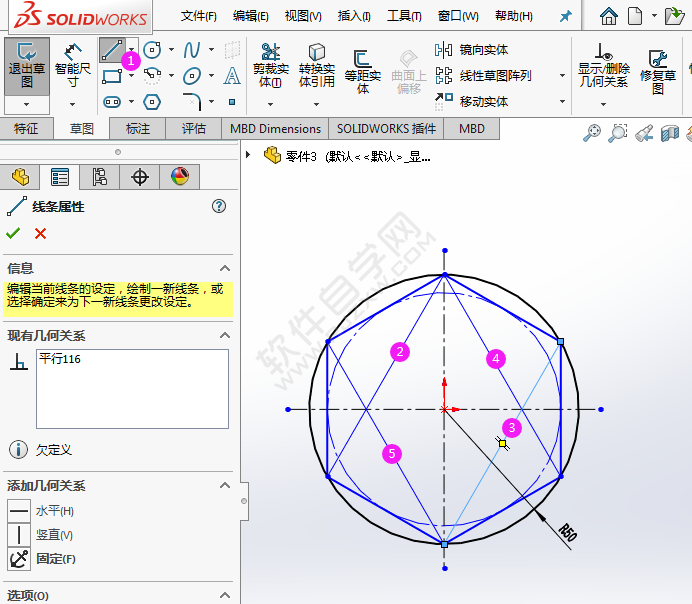Open Display/Delete Relations dropdown arrow

603,105
